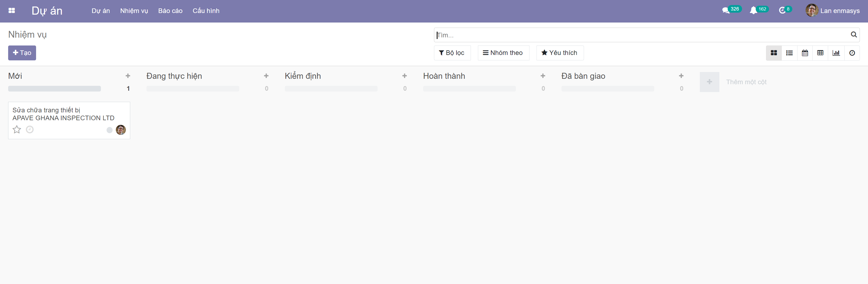Open the activity clock view
Viewport: 868px width, 284px height.
click(852, 53)
